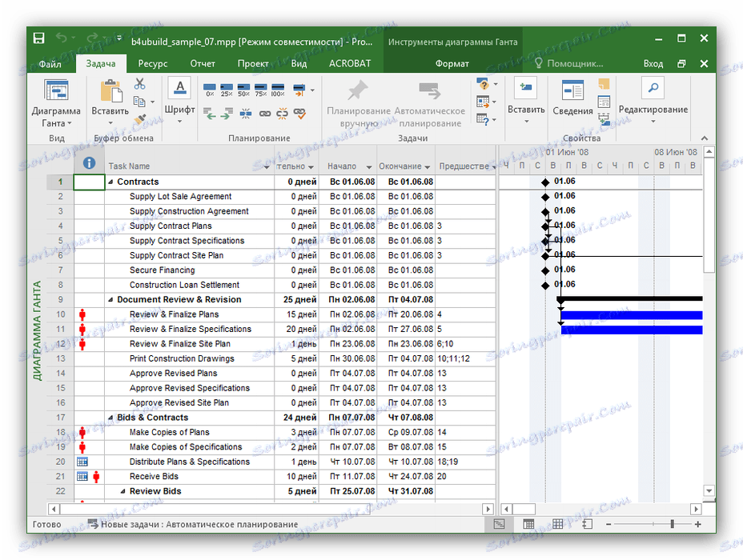Screen dimensions: 743x560
Task: Click the Split Task icon
Action: tap(246, 113)
